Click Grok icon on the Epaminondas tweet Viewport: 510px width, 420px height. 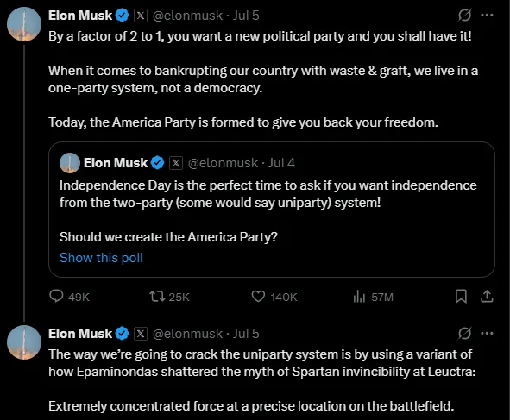click(x=464, y=333)
